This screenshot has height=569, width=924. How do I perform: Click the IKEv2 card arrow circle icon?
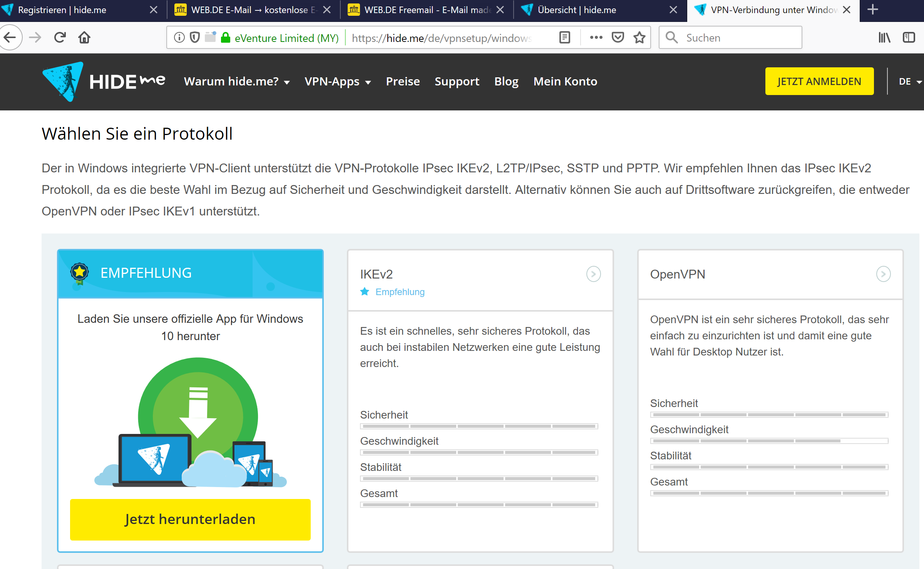pyautogui.click(x=593, y=274)
